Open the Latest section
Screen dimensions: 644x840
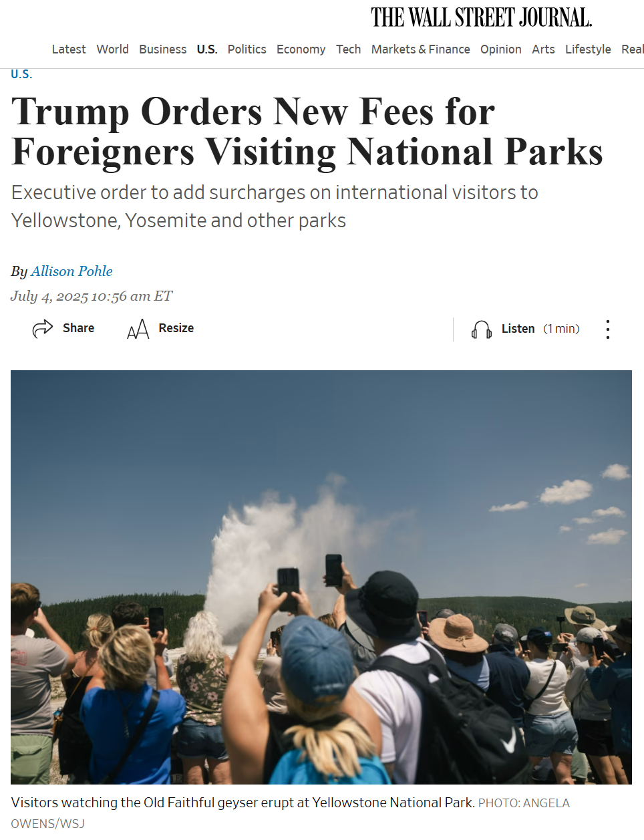pyautogui.click(x=69, y=49)
